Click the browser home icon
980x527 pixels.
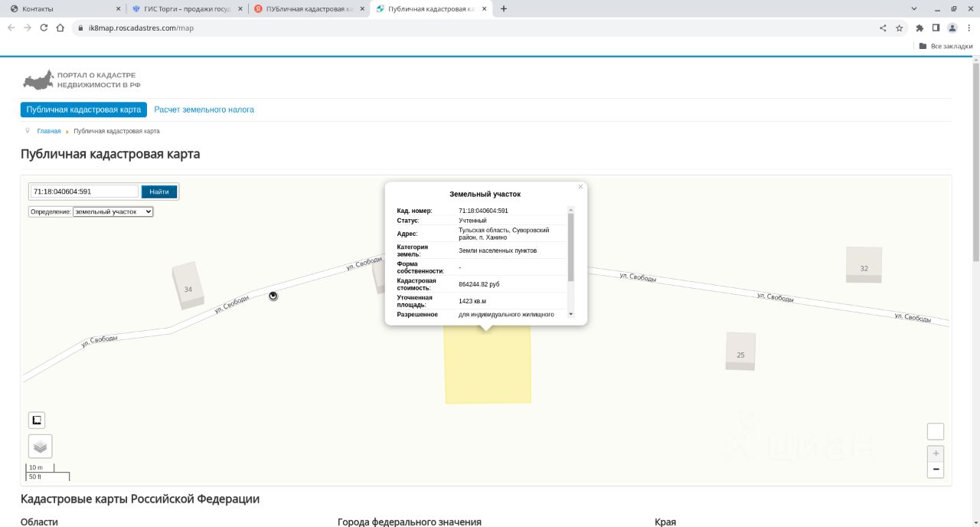click(x=60, y=28)
